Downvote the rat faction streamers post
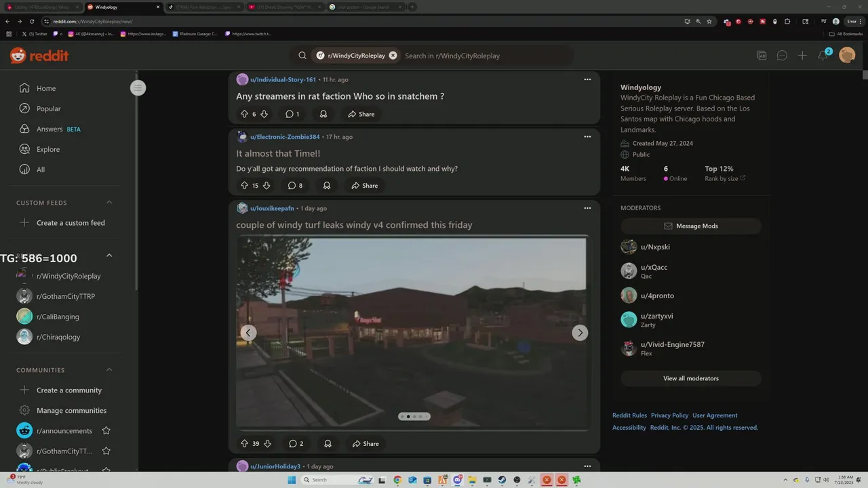868x488 pixels. tap(264, 114)
